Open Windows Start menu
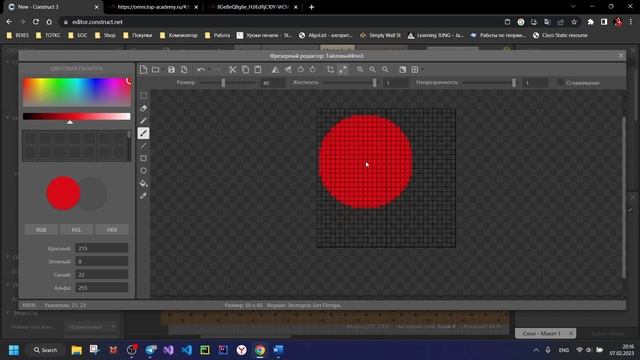Screen dimensions: 640x360 click(x=14, y=350)
